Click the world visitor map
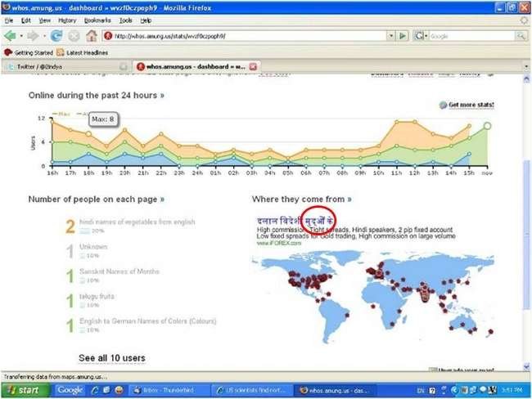Screen dimensions: 532x399 (372, 297)
